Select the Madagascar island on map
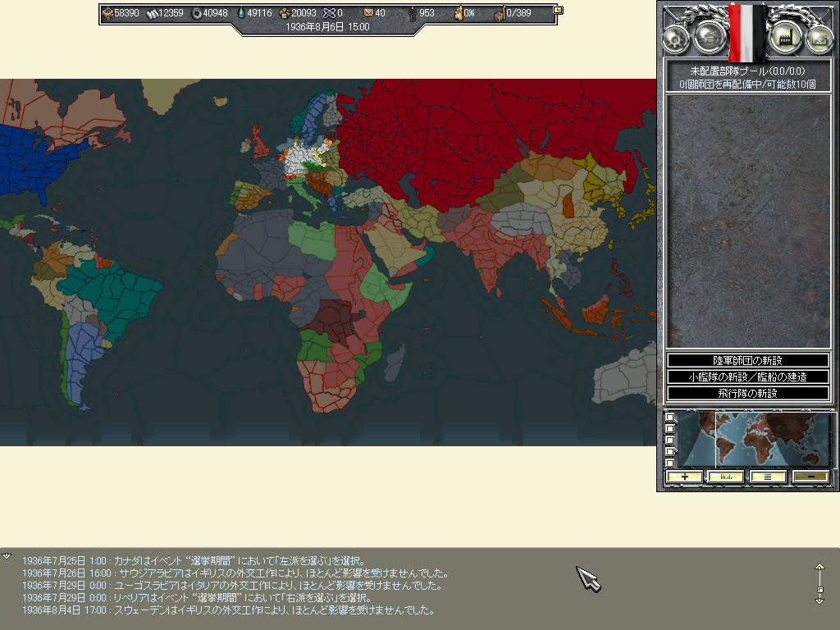The height and width of the screenshot is (630, 840). pos(395,363)
